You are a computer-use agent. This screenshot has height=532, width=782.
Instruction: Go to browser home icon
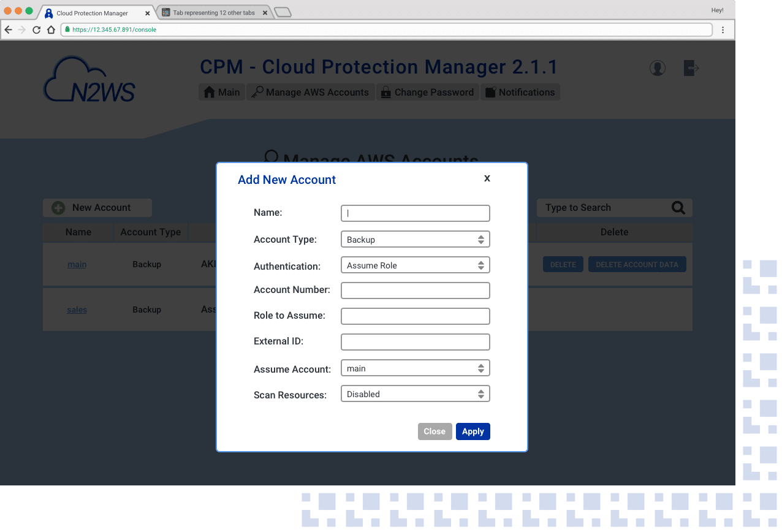51,29
